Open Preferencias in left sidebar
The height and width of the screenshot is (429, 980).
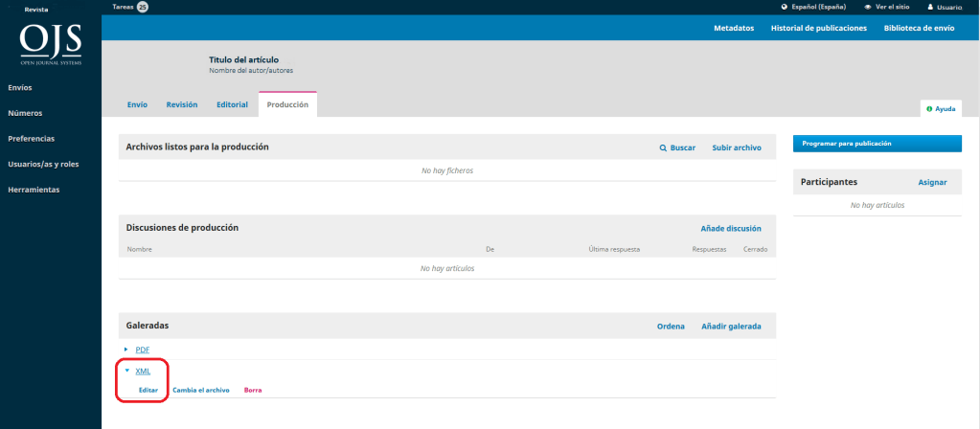32,139
